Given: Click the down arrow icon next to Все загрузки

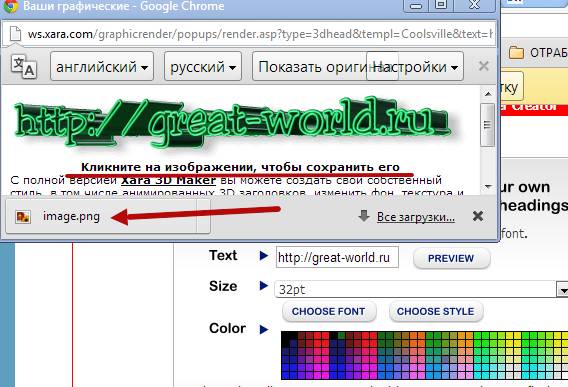Looking at the screenshot, I should 364,216.
